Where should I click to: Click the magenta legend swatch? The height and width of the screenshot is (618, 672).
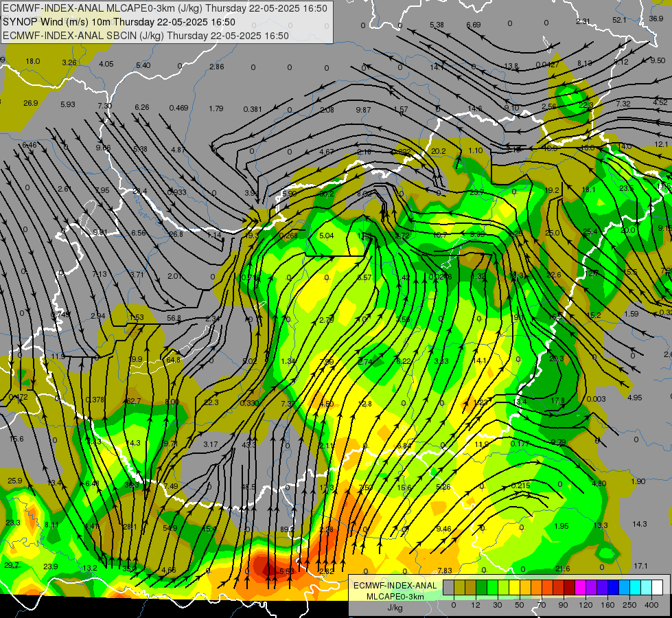(580, 587)
